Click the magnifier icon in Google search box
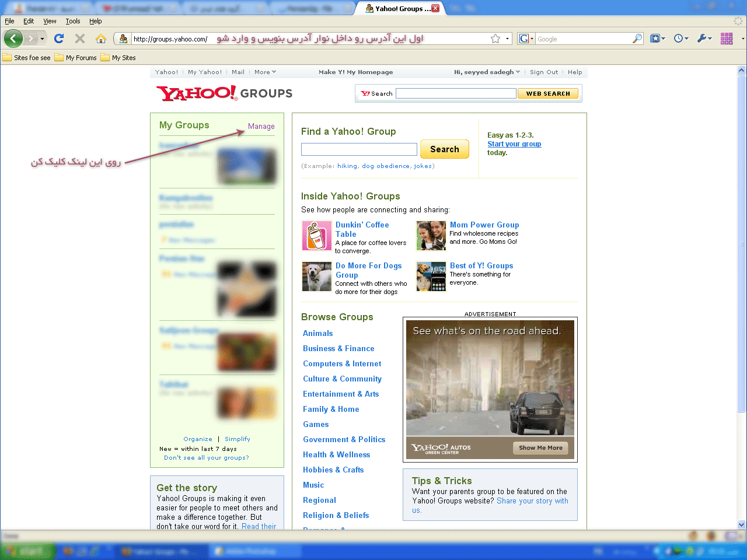 coord(637,38)
